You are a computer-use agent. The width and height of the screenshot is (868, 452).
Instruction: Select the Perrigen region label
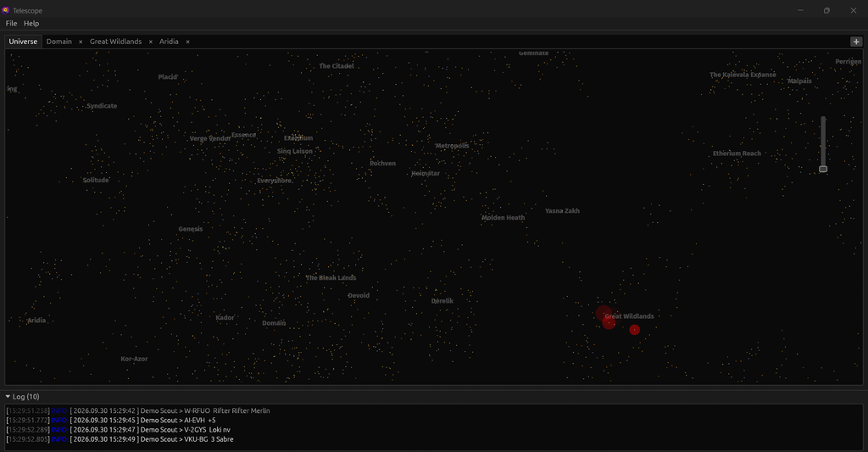pos(848,62)
